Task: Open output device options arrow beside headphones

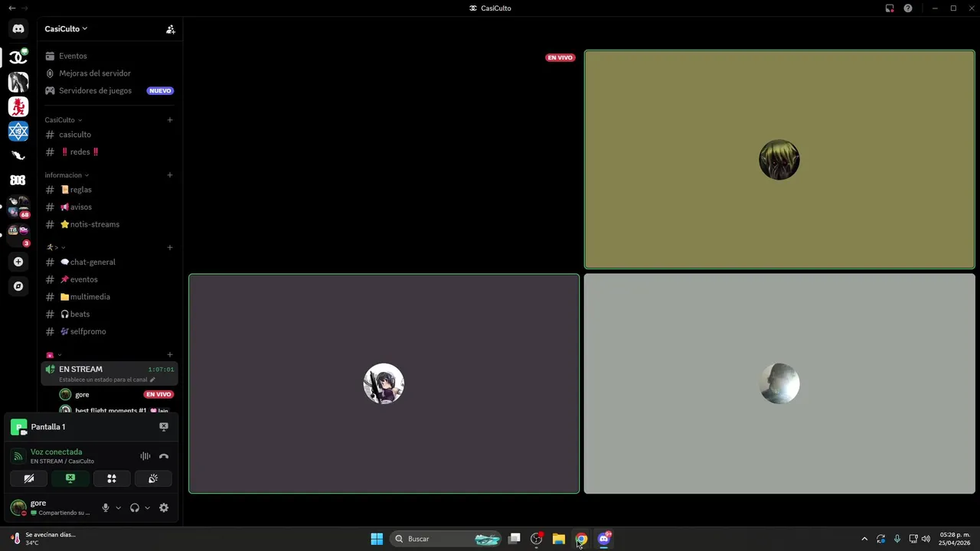Action: (147, 507)
